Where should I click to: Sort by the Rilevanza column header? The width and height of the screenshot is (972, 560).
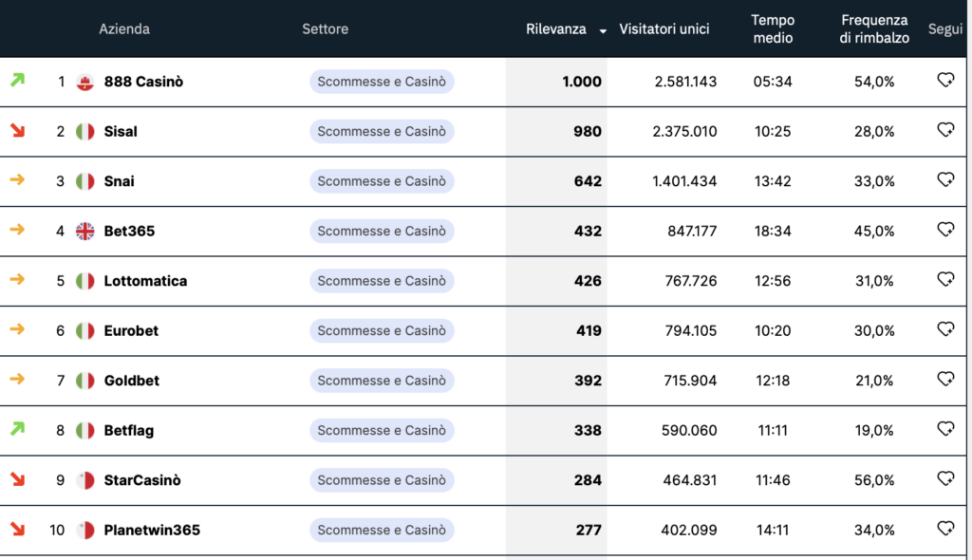pos(556,29)
